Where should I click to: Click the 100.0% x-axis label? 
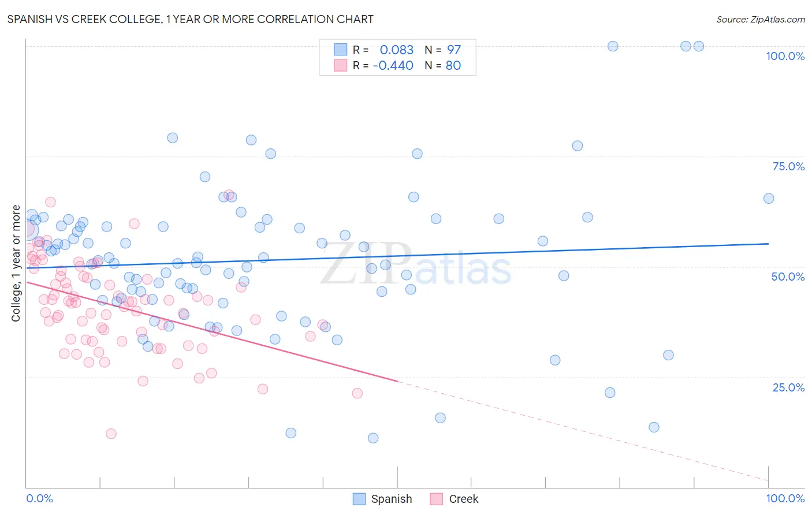pyautogui.click(x=785, y=498)
